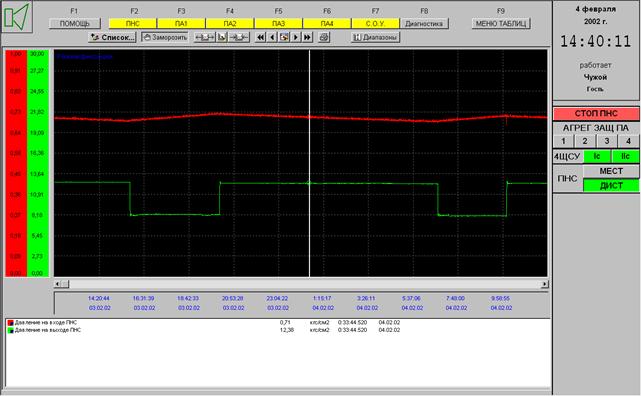641x396 pixels.
Task: Click the white vertical cursor line on chart
Action: tap(309, 163)
